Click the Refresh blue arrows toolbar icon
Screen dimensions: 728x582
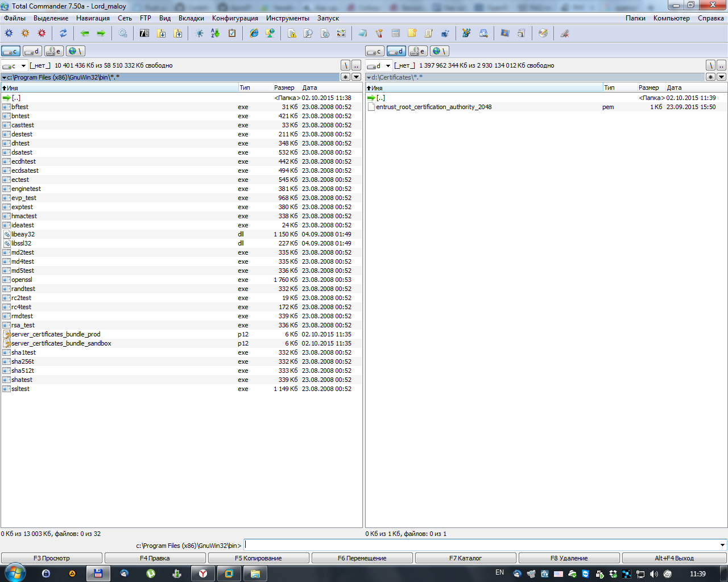[x=63, y=34]
